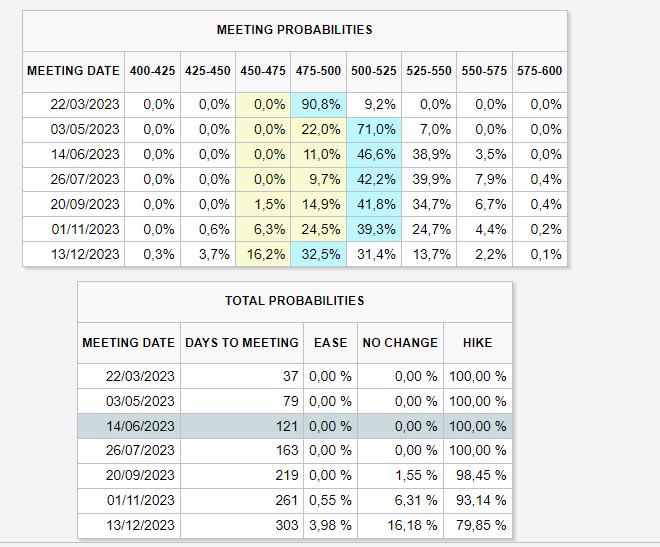Click the 90,8% highlighted cell
Image resolution: width=660 pixels, height=547 pixels.
pos(318,105)
